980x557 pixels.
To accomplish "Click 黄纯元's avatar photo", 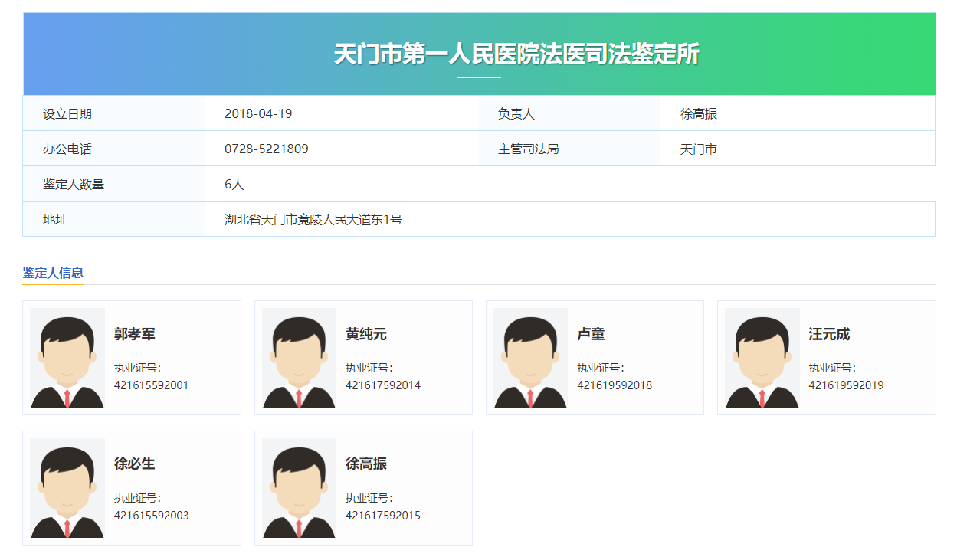I will click(x=299, y=358).
